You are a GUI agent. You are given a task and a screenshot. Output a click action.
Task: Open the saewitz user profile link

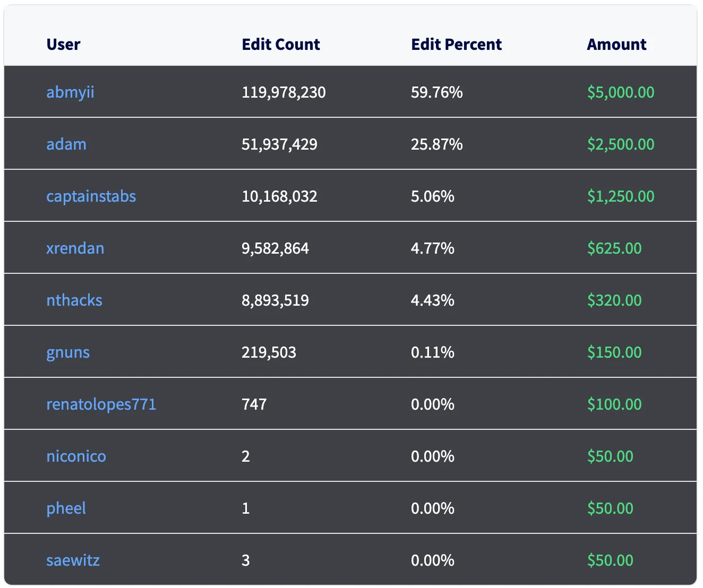(72, 560)
